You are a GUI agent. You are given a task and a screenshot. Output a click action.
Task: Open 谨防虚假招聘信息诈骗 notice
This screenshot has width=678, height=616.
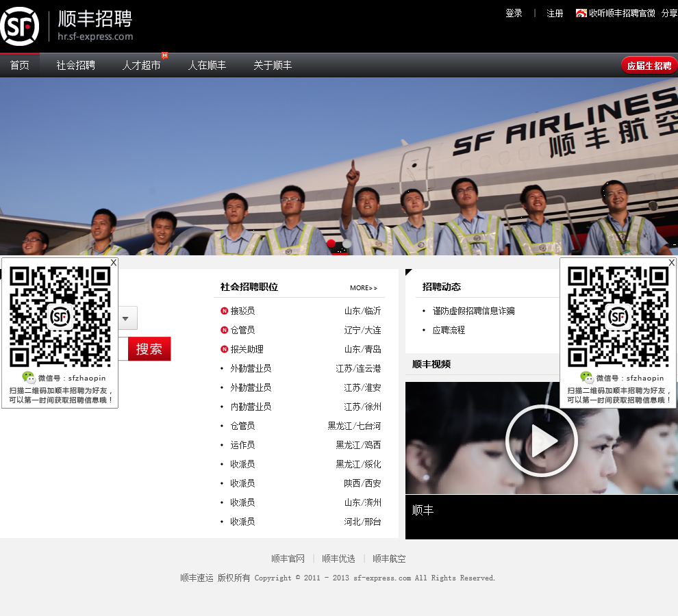[x=473, y=311]
